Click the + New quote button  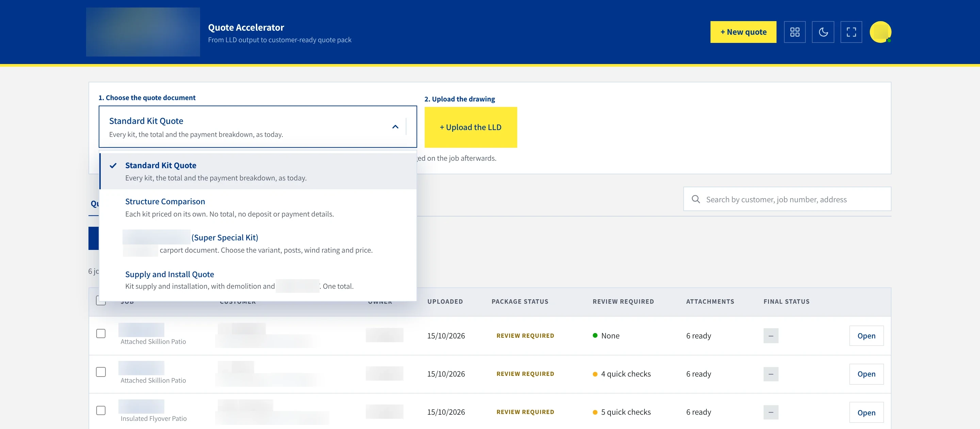tap(743, 32)
